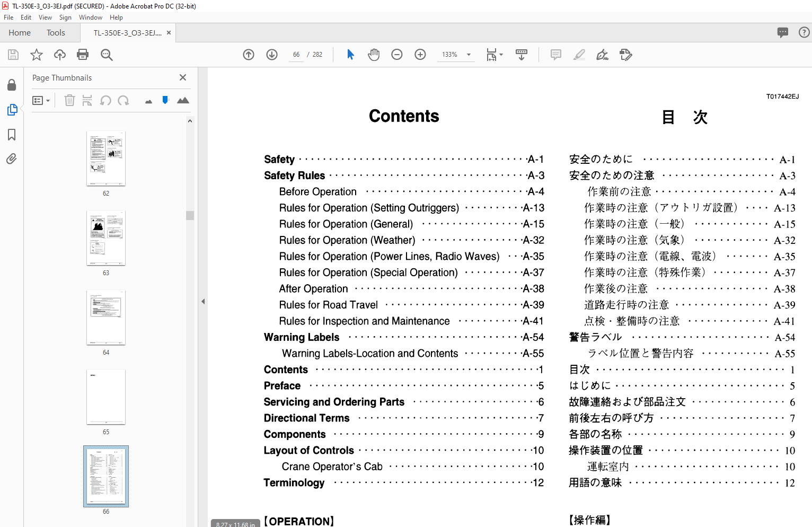Image resolution: width=812 pixels, height=527 pixels.
Task: Open the Sign menu
Action: [65, 17]
